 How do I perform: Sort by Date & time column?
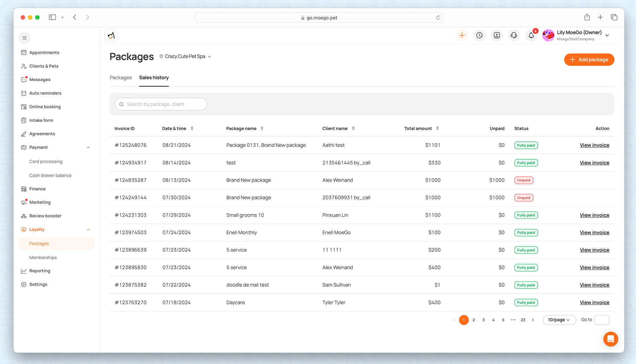pyautogui.click(x=192, y=128)
